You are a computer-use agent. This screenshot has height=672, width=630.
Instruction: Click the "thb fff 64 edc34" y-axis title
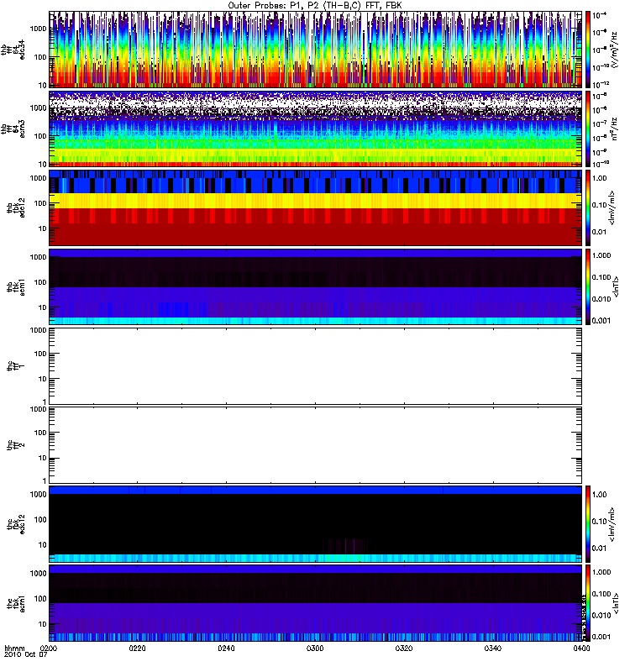[13, 50]
